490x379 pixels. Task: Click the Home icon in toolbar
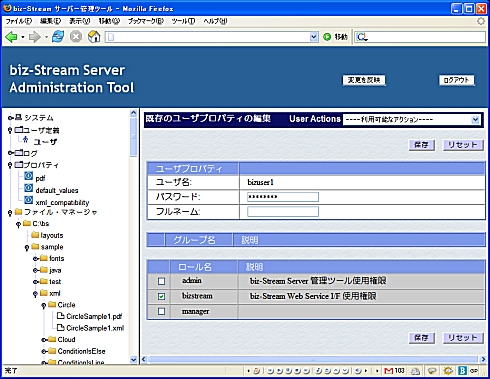[94, 36]
